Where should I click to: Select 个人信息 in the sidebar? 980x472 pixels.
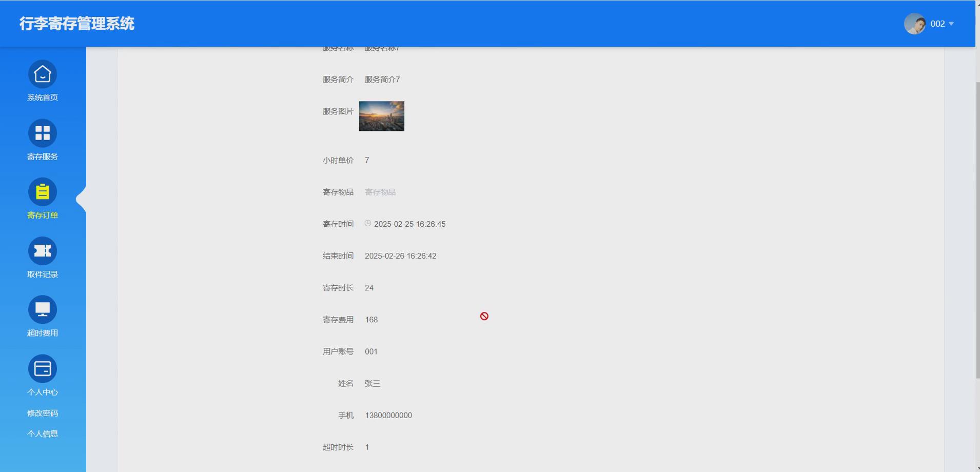click(43, 434)
